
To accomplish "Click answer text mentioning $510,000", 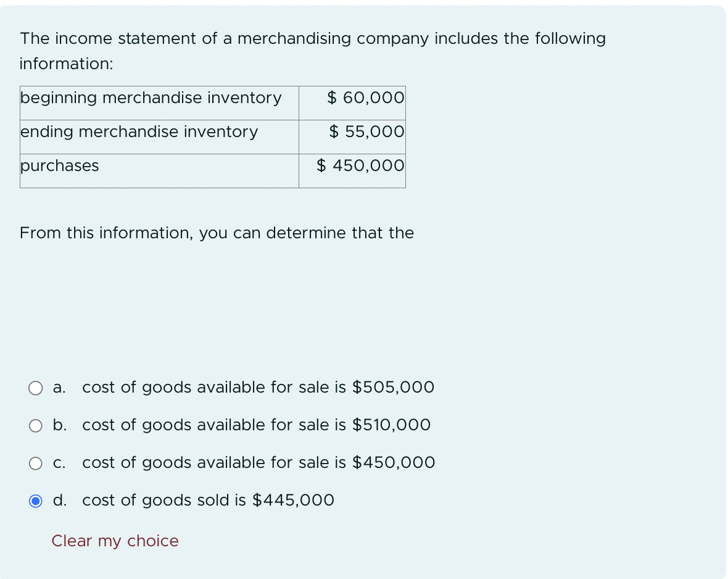I will point(256,425).
